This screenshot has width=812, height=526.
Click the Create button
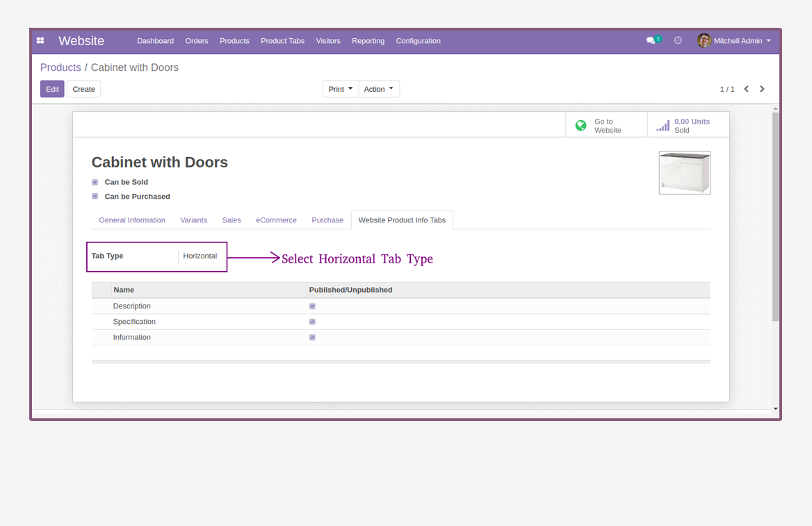click(x=84, y=89)
